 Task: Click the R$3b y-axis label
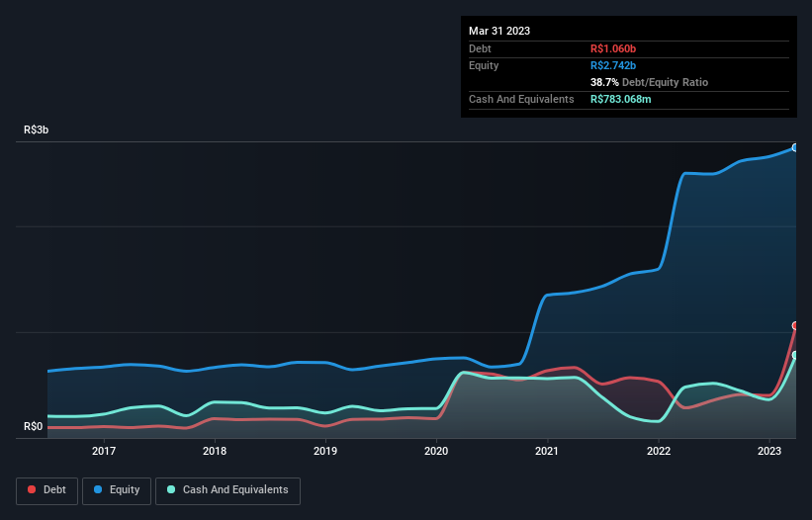[x=37, y=130]
